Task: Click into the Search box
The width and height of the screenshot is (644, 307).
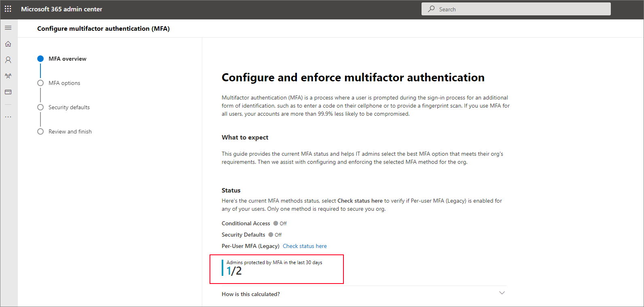Action: pyautogui.click(x=516, y=9)
